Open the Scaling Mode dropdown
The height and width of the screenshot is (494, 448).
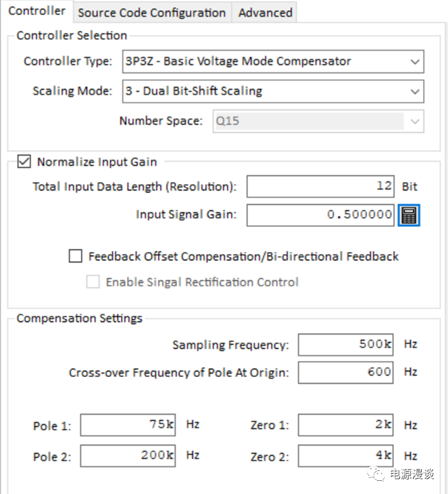(414, 91)
